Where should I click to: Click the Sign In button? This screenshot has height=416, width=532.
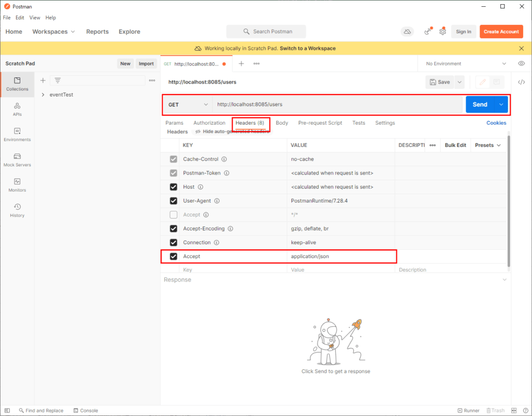463,32
